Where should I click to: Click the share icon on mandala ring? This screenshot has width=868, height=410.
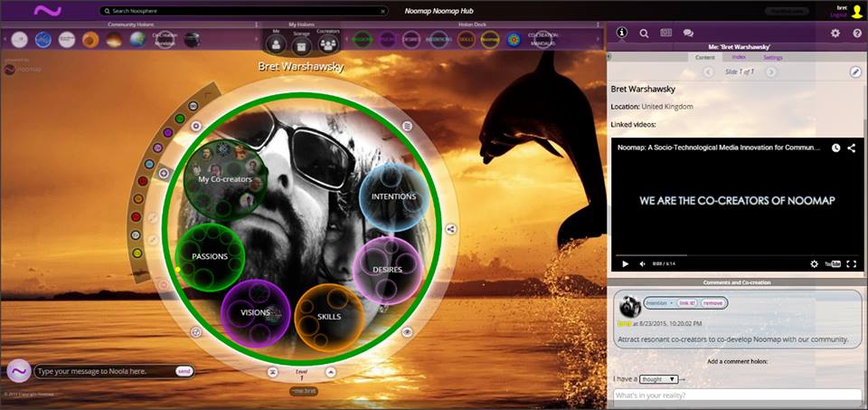pos(450,229)
